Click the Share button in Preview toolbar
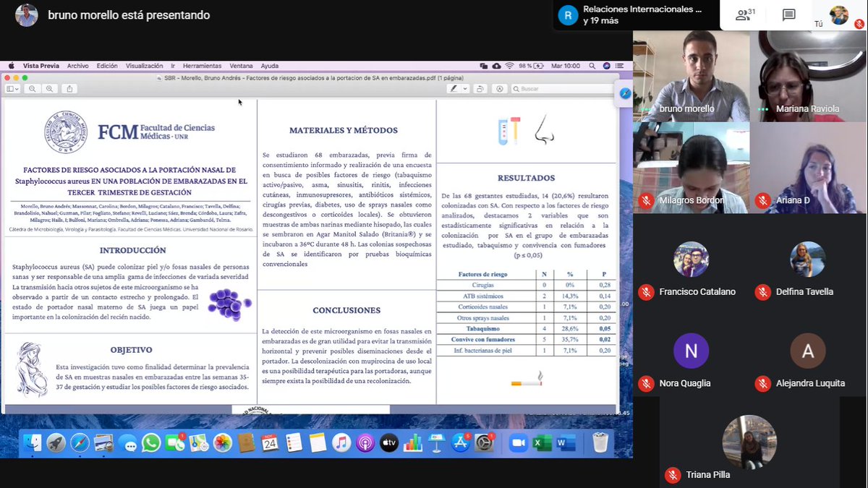This screenshot has height=488, width=868. click(x=69, y=89)
